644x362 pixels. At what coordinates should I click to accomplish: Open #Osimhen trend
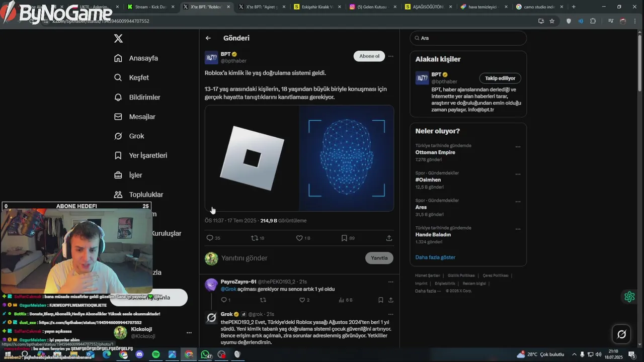[428, 180]
